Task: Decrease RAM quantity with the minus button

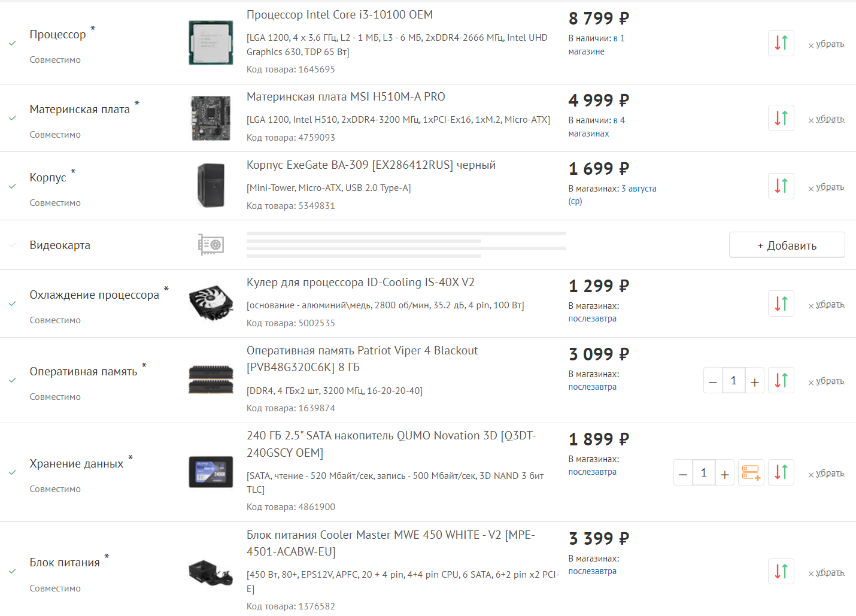Action: (712, 381)
